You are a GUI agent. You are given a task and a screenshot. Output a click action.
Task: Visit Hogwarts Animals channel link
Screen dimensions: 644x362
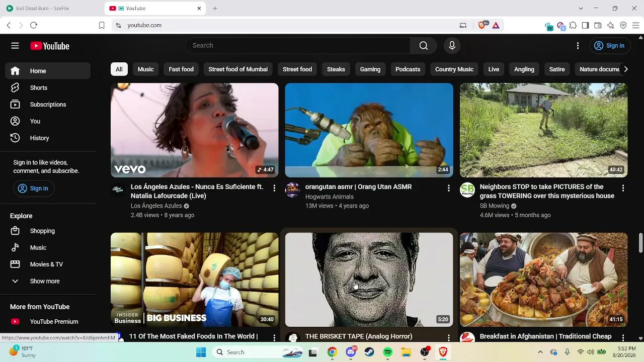click(330, 197)
